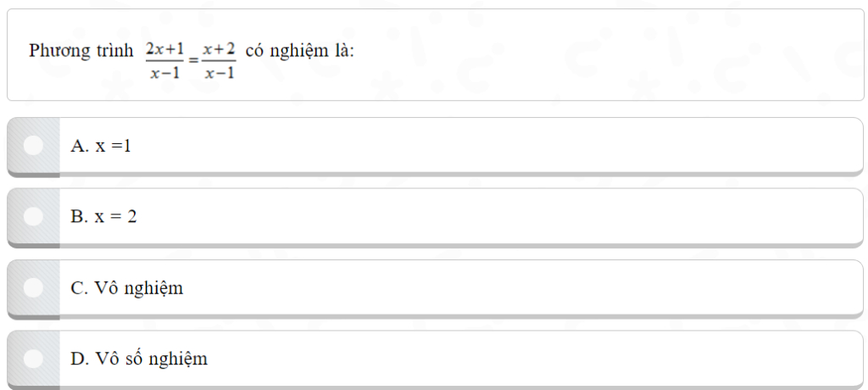
Task: Click empty area of option A card
Action: pyautogui.click(x=498, y=146)
